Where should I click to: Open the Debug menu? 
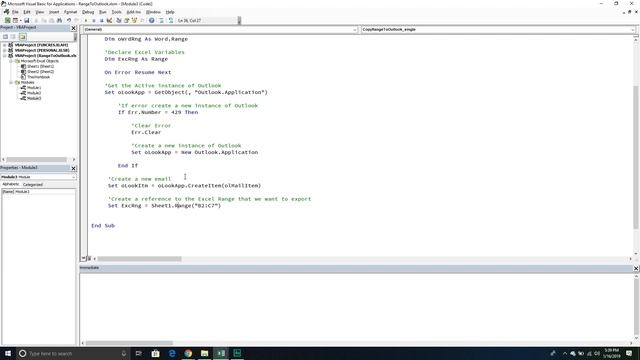(x=88, y=12)
